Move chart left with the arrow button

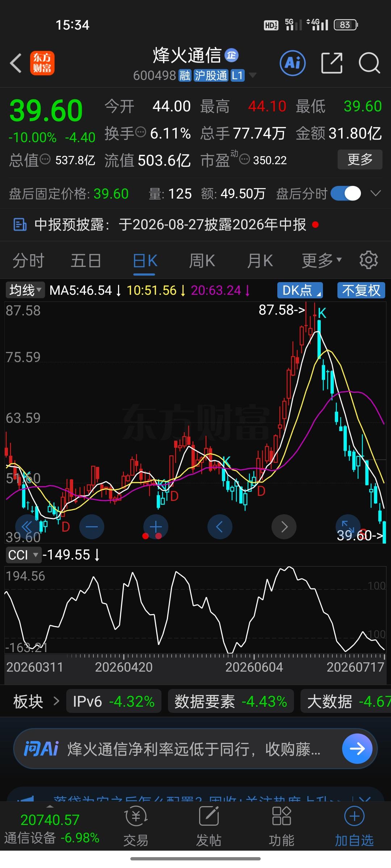pos(220,527)
